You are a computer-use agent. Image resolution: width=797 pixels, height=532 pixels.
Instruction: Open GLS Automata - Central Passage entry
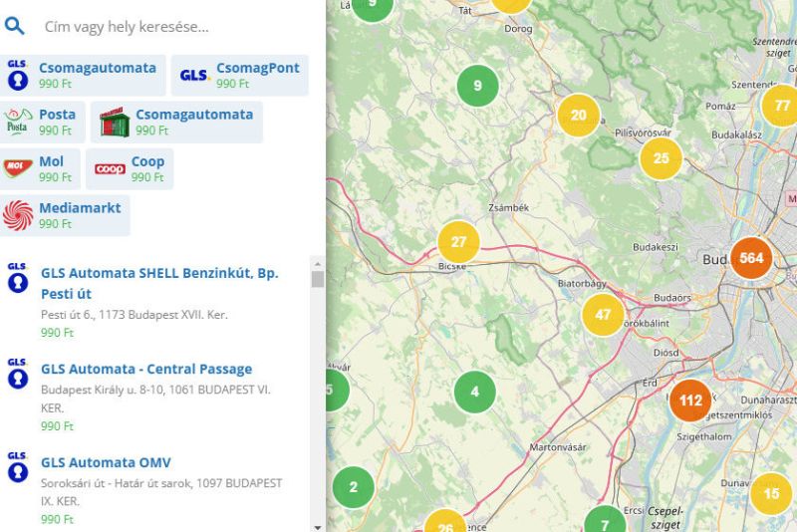[146, 369]
